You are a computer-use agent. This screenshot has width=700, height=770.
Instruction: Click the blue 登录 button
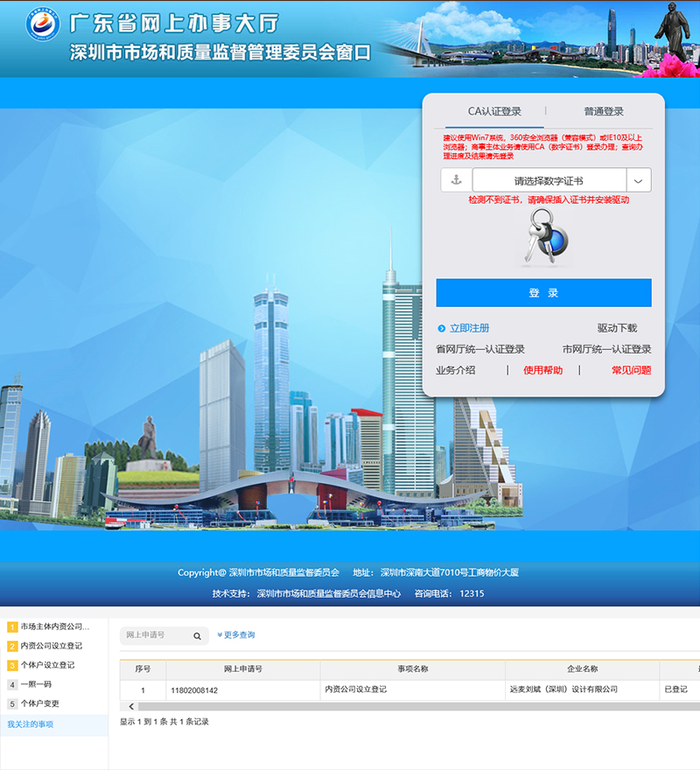click(x=543, y=292)
